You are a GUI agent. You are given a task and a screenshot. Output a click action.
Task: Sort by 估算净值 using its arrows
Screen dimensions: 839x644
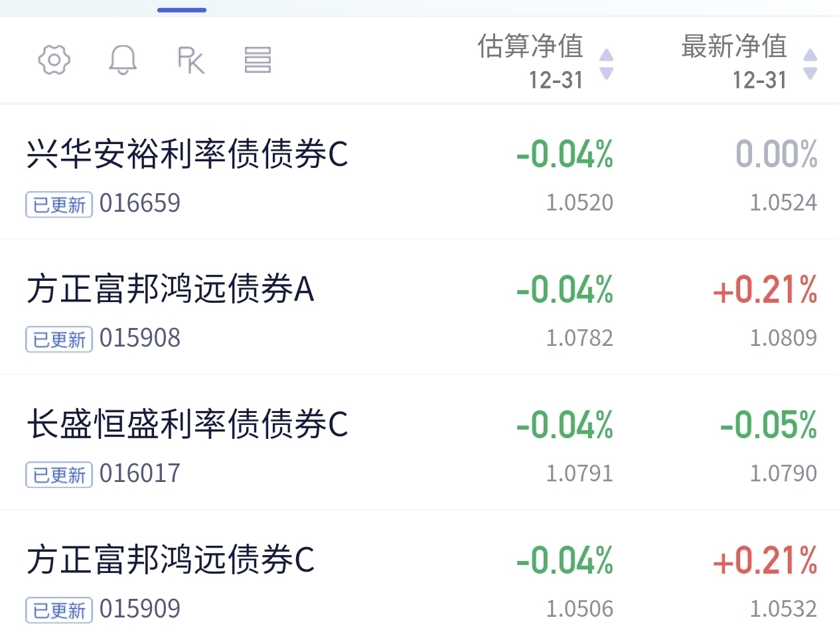point(606,64)
